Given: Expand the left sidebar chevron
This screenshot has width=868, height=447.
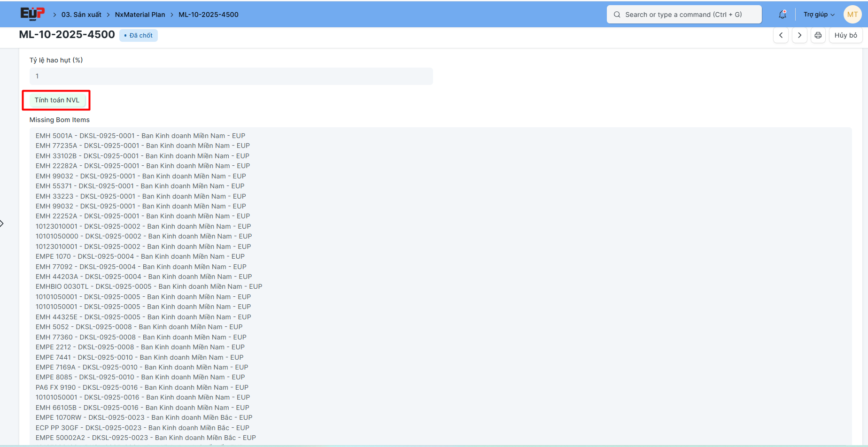Looking at the screenshot, I should (2, 223).
